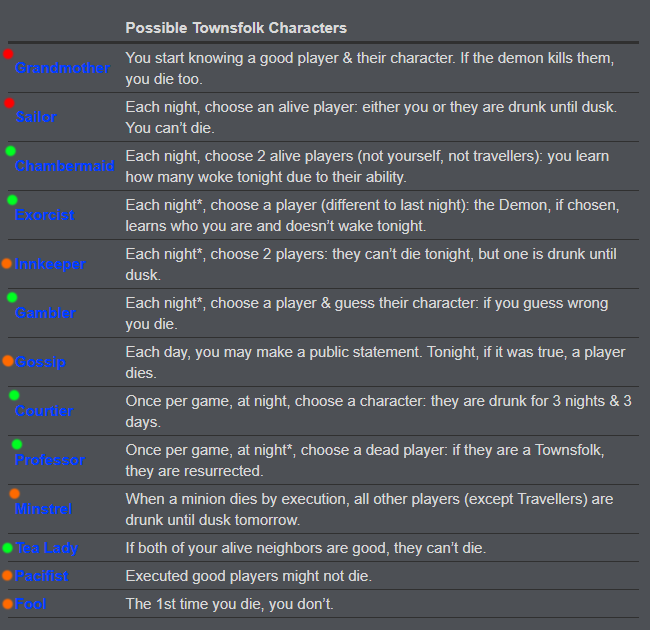Open the Grandmother character link
650x630 pixels.
[x=63, y=68]
